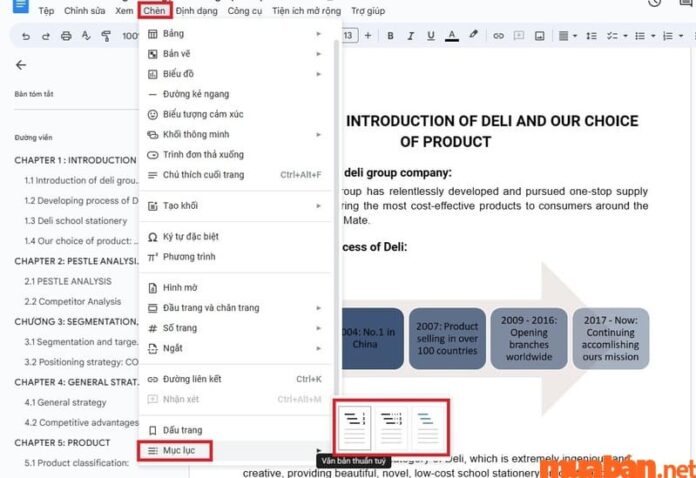
Task: Click the paint format roller icon
Action: [x=106, y=36]
